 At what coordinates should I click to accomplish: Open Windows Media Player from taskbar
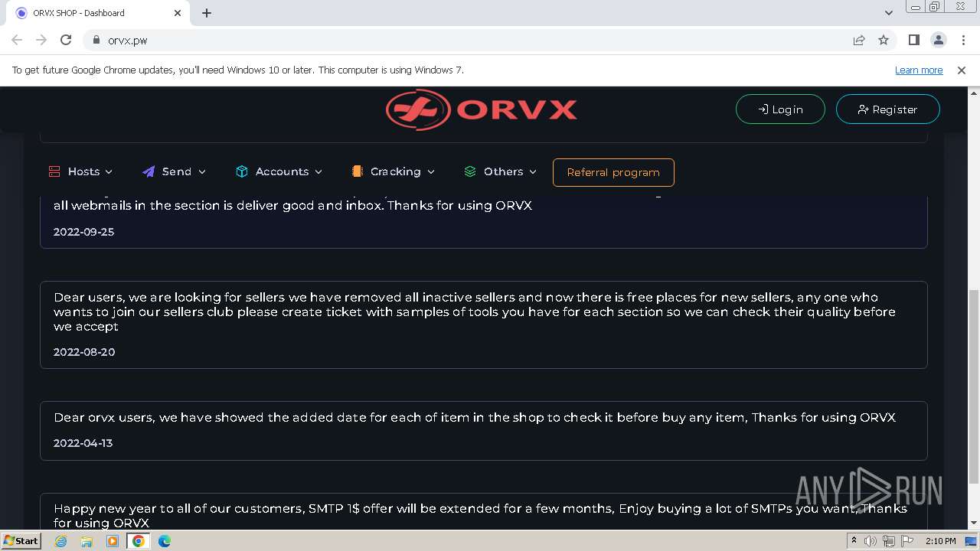pyautogui.click(x=113, y=541)
